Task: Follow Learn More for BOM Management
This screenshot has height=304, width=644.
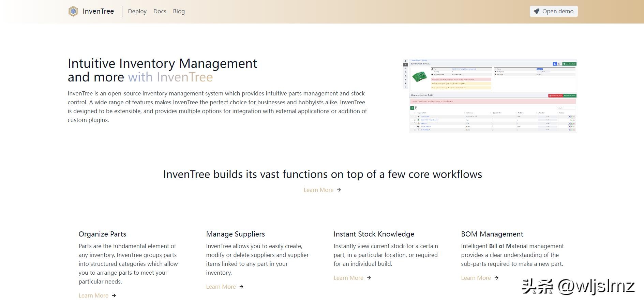Action: [x=476, y=278]
